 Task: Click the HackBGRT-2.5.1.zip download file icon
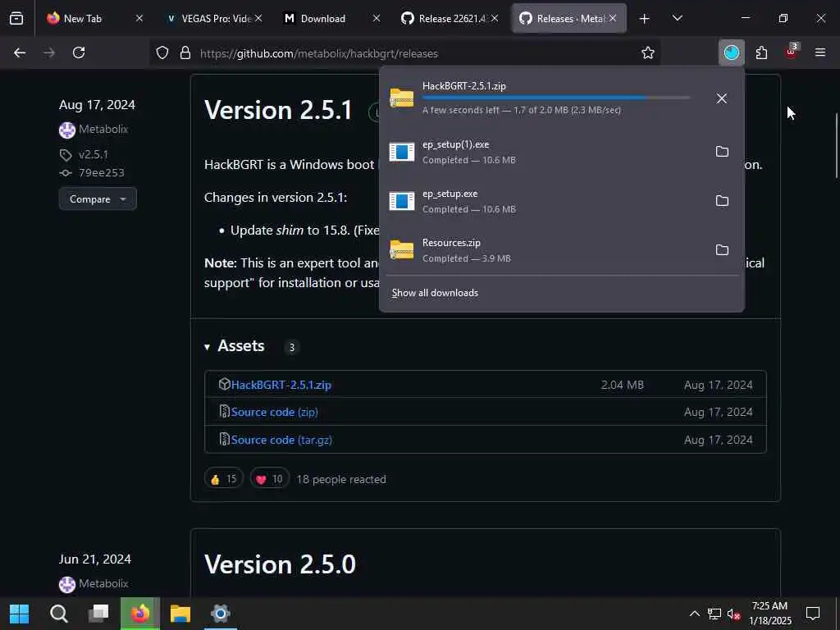coord(402,98)
